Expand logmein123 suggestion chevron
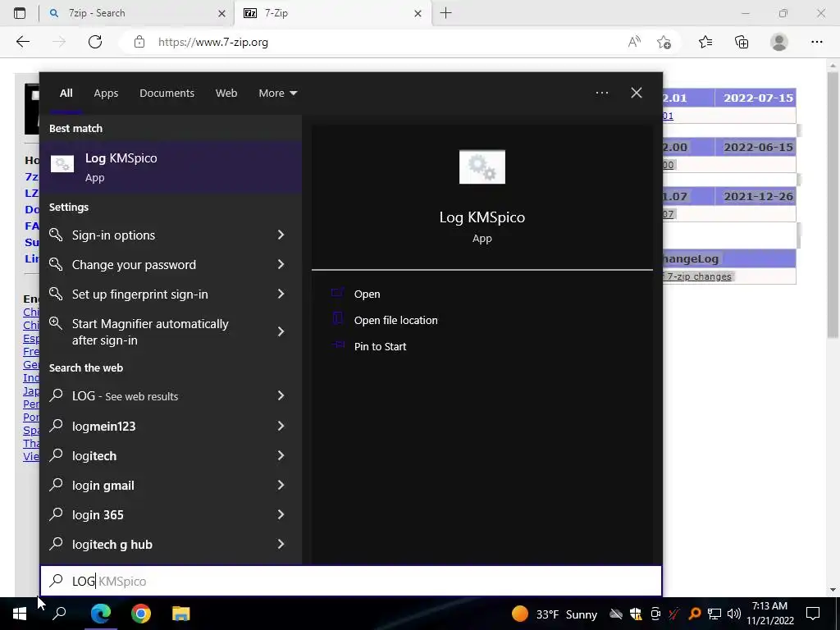The width and height of the screenshot is (840, 630). pos(281,426)
